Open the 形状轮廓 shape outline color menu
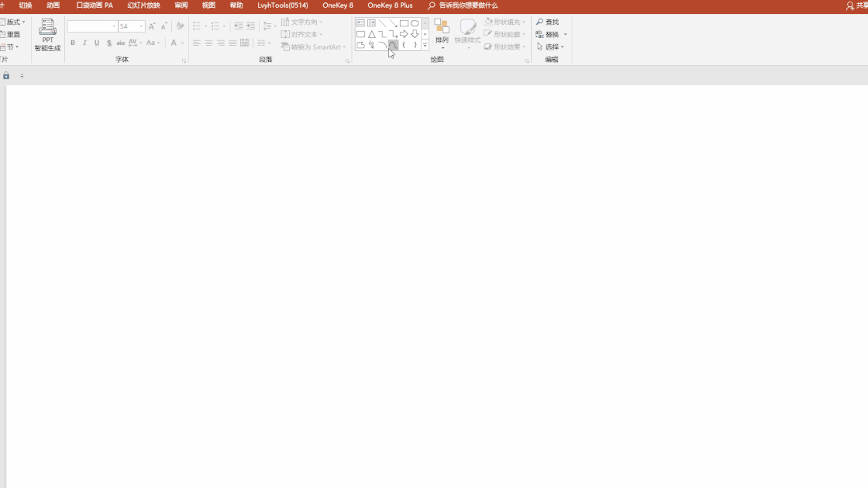The width and height of the screenshot is (868, 488). point(505,34)
